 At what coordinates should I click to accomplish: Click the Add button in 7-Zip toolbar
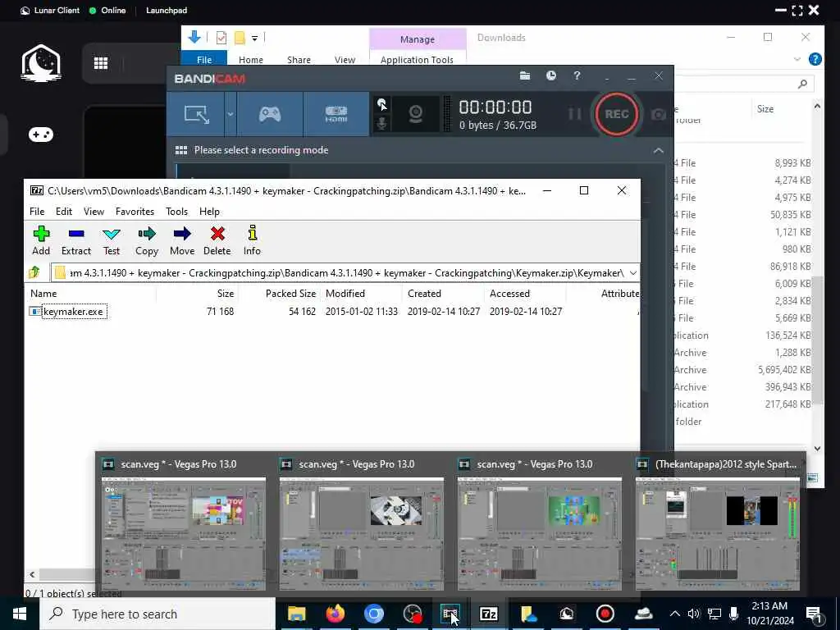tap(41, 240)
